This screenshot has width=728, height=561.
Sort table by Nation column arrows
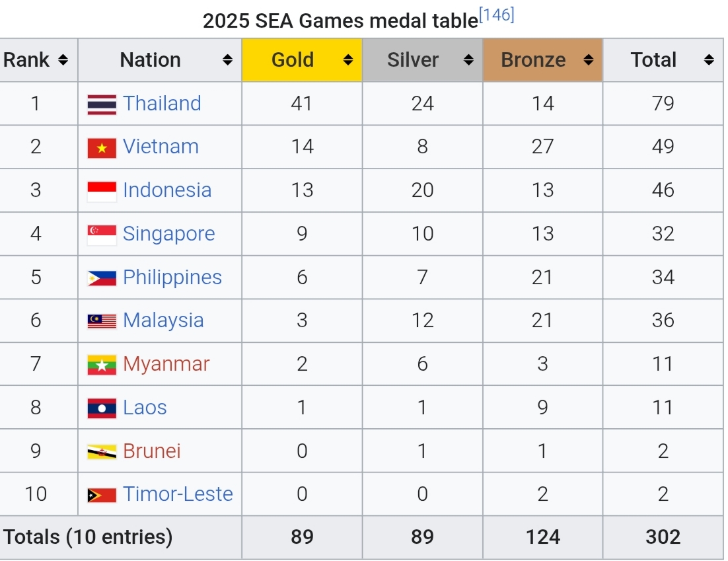pos(227,60)
